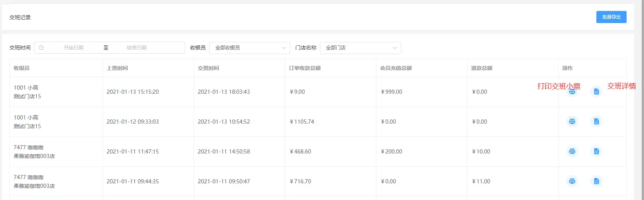
Task: Print shift receipt for 2021-01-13 15:15:20 row
Action: (x=572, y=92)
